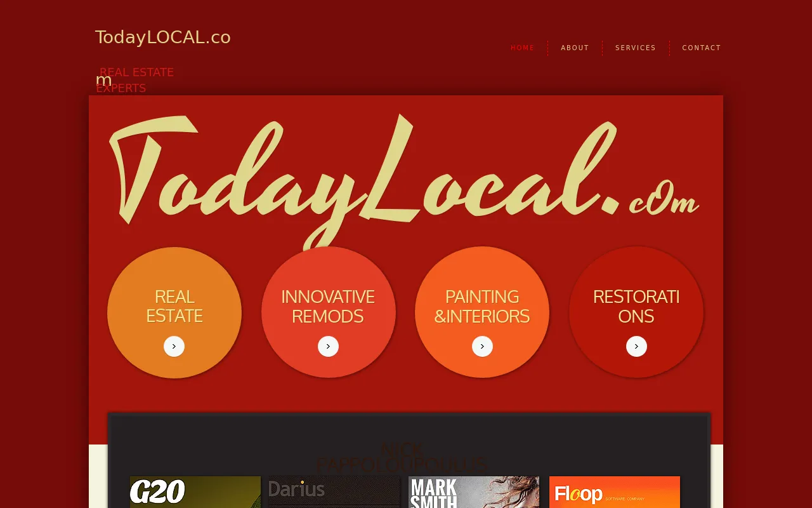Open the Services navigation link

pos(636,48)
